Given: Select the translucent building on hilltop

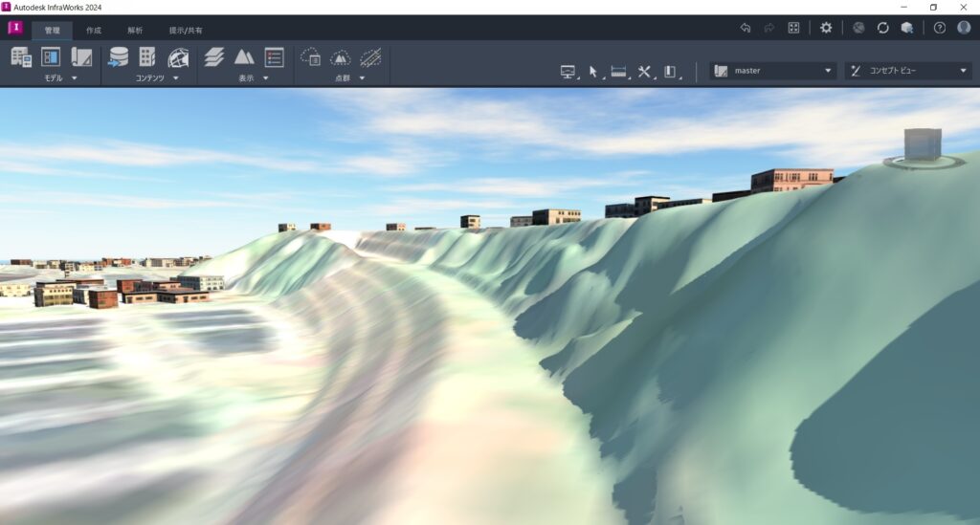Looking at the screenshot, I should (x=923, y=143).
